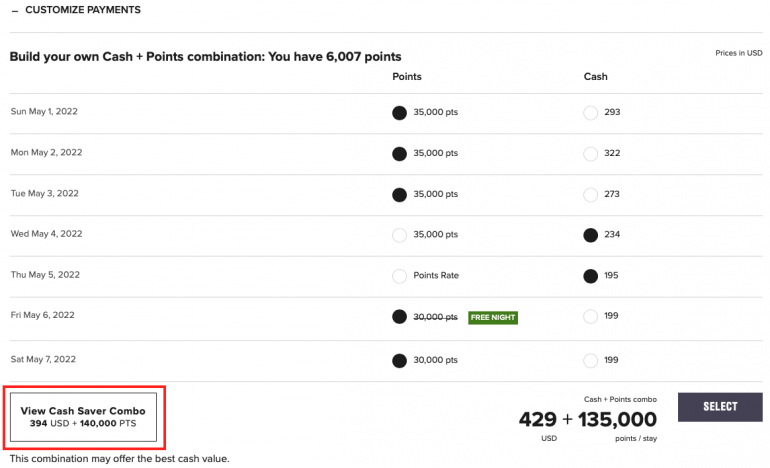The image size is (770, 468).
Task: Click the green FREE NIGHT badge
Action: [493, 317]
